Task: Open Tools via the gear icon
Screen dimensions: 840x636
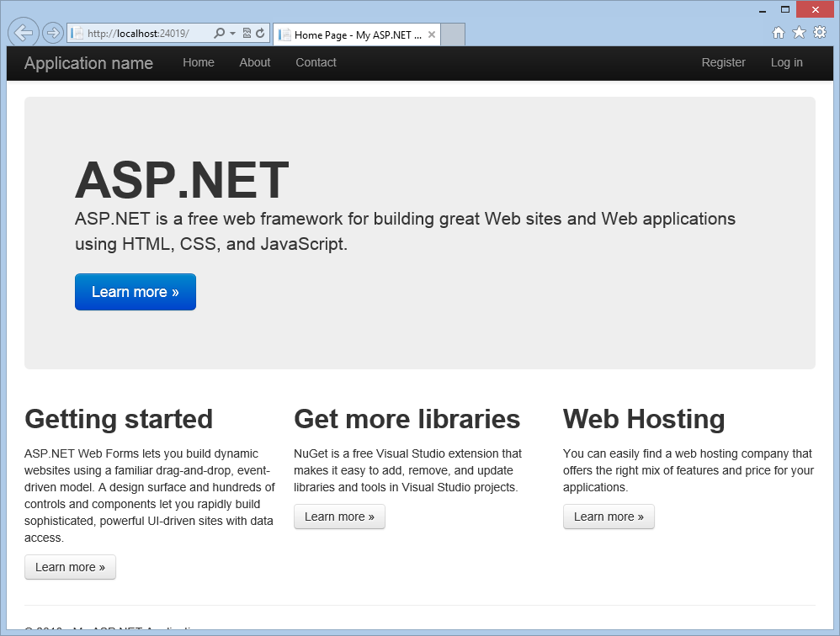Action: [819, 32]
